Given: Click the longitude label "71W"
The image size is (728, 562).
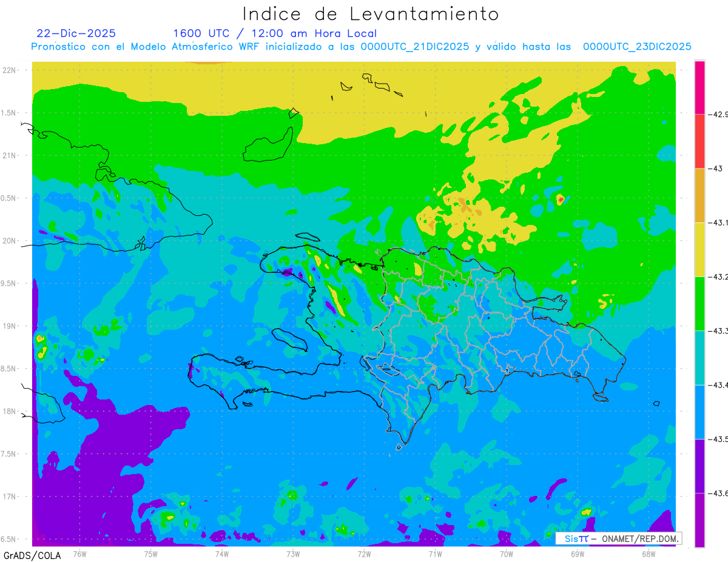Looking at the screenshot, I should (x=435, y=554).
